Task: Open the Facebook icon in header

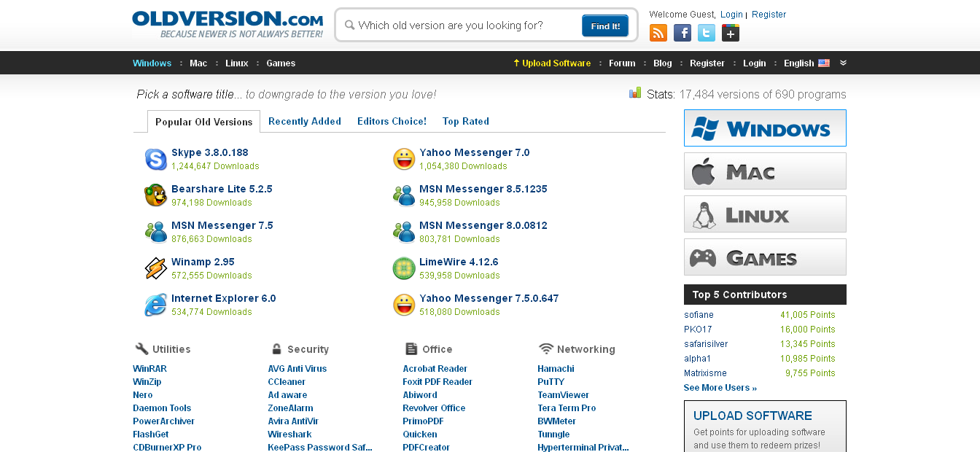Action: 682,33
